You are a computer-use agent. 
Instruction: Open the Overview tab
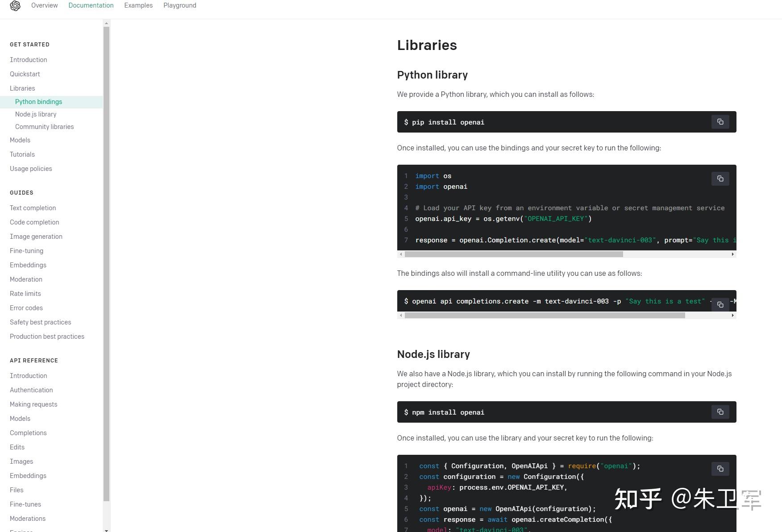(45, 5)
